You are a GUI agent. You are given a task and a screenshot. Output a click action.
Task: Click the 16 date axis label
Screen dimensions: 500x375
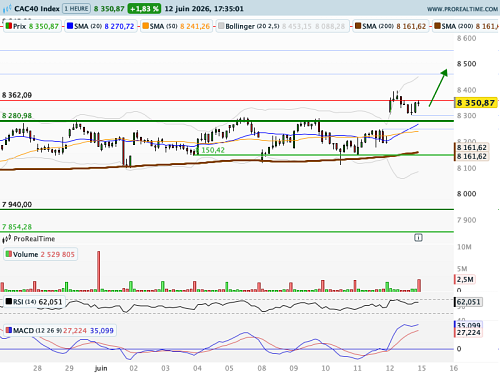[453, 368]
